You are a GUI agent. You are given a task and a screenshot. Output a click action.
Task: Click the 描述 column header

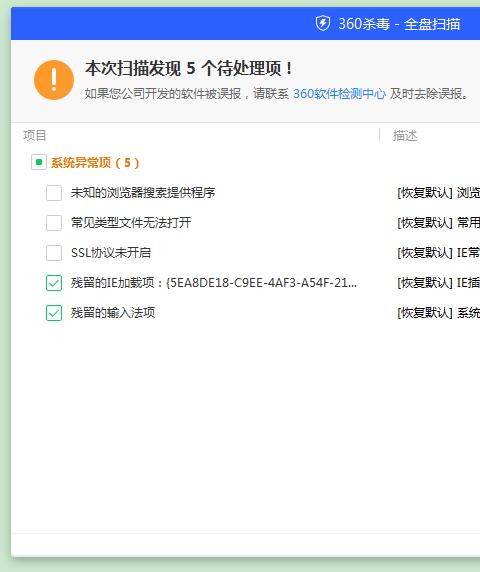(x=405, y=136)
